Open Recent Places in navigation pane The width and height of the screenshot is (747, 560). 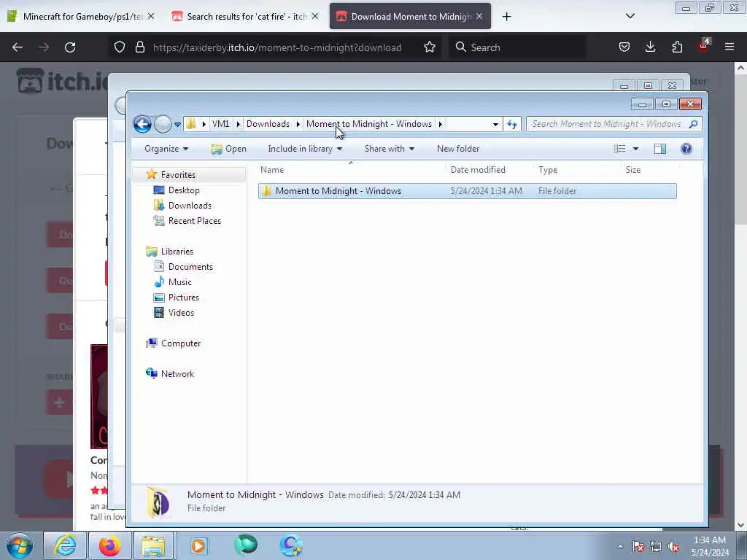click(x=194, y=220)
